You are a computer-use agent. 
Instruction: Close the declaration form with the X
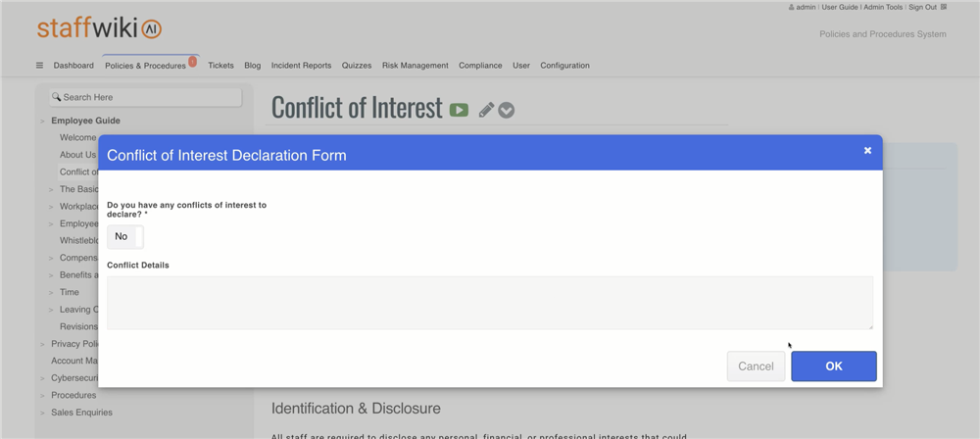point(867,150)
